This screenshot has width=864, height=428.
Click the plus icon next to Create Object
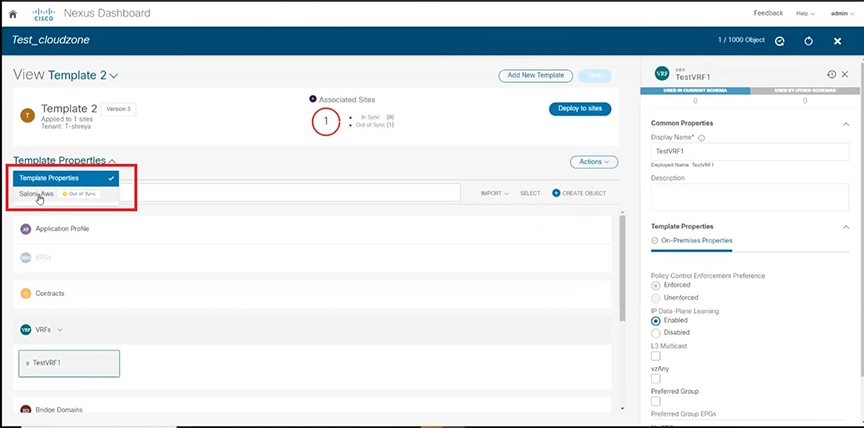click(x=556, y=193)
